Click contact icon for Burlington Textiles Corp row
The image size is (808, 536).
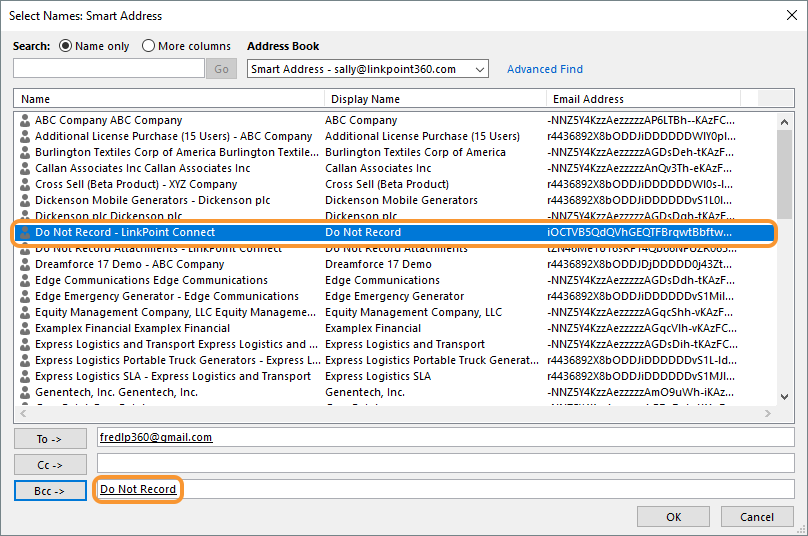coord(25,153)
